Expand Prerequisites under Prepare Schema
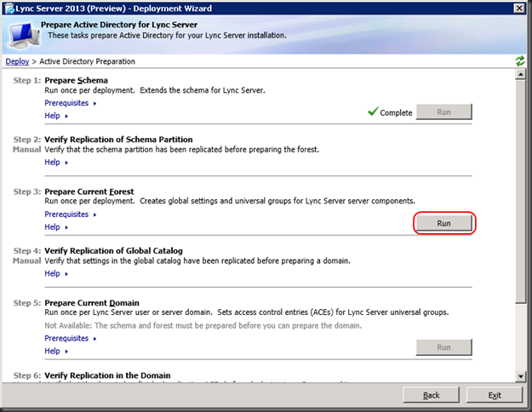Screen dimensions: 532x412 (71, 103)
